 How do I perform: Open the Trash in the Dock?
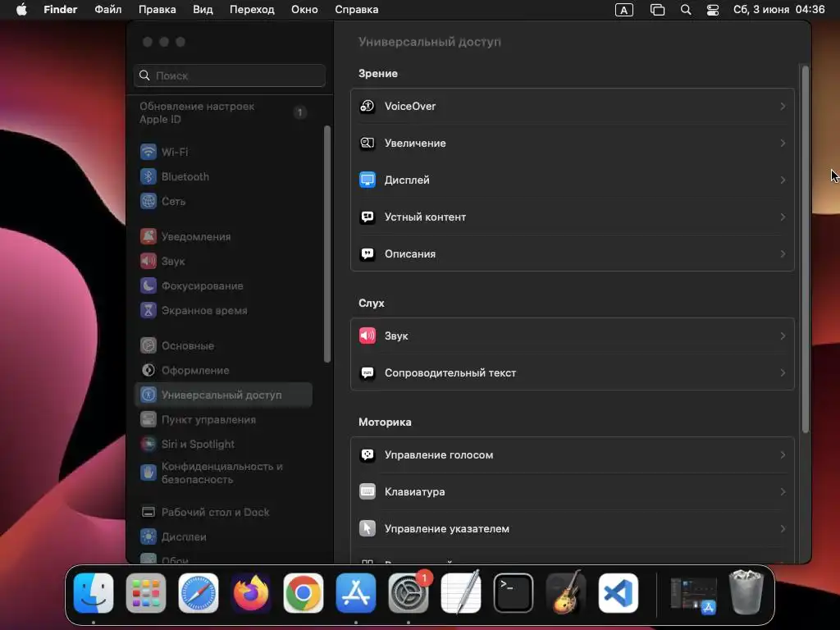tap(746, 592)
